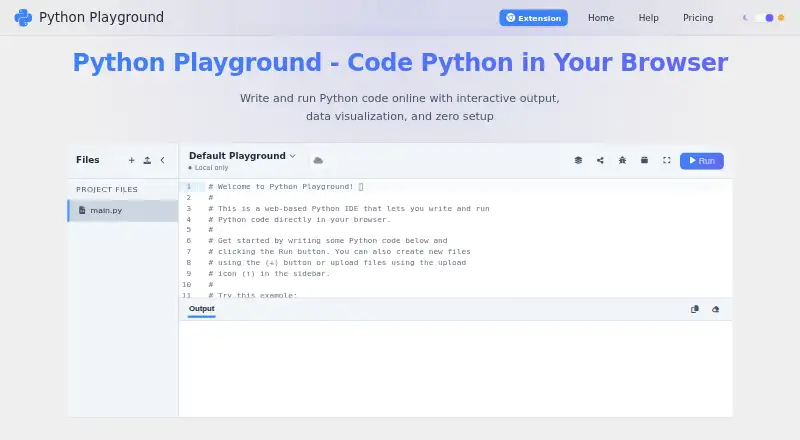Click the 'Local only' status label
The width and height of the screenshot is (800, 440).
(x=211, y=167)
